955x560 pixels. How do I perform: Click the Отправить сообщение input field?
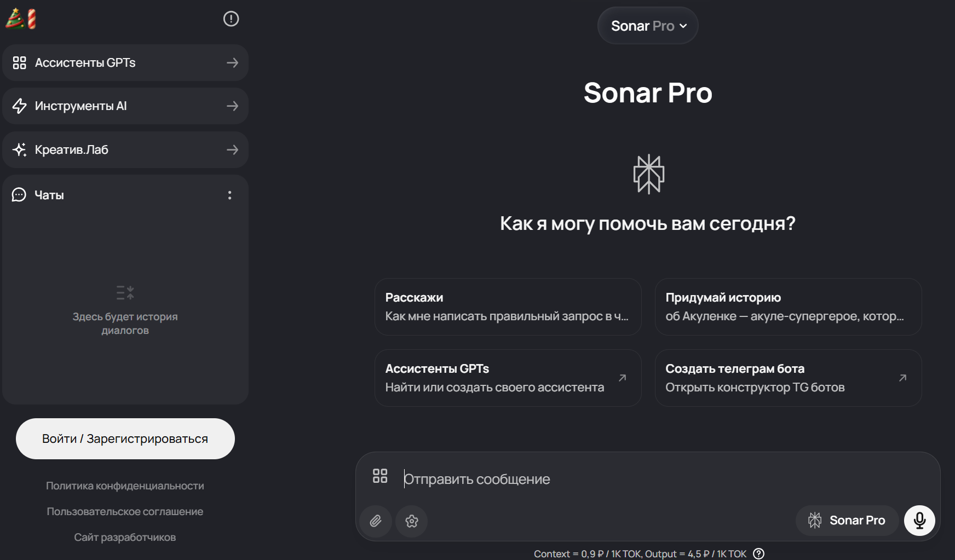pyautogui.click(x=602, y=479)
